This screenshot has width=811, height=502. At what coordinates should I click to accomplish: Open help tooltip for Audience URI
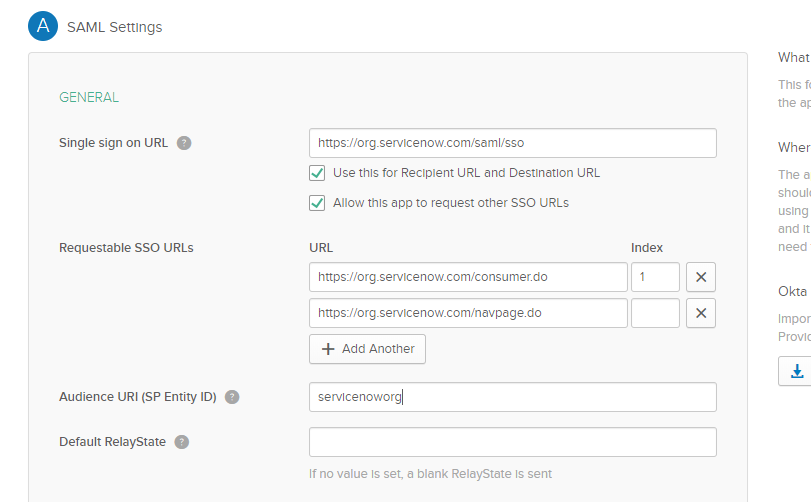pos(232,397)
